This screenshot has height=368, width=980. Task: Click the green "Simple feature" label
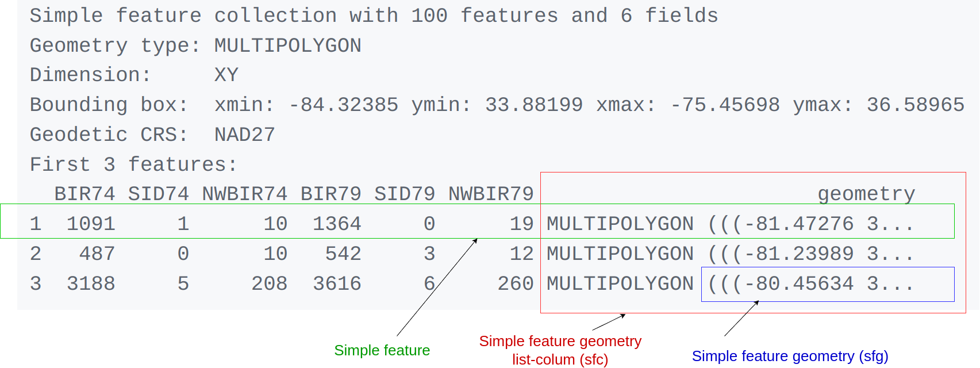(x=382, y=350)
